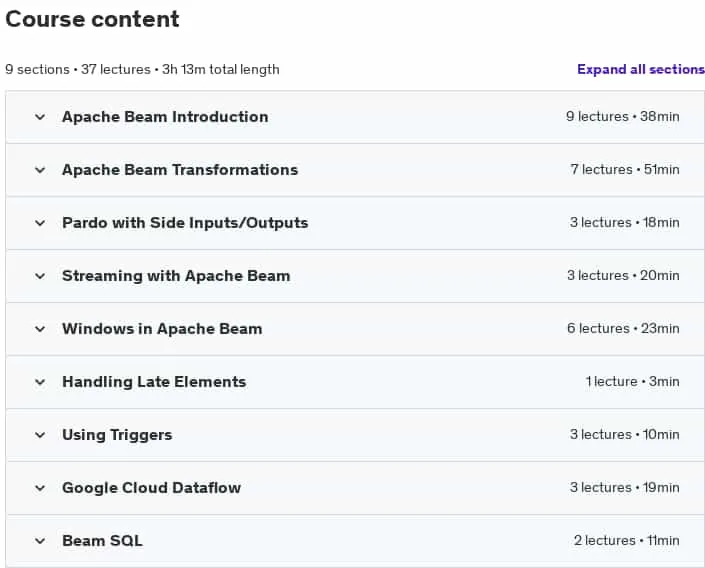
Task: Open Pardo with Side Inputs/Outputs title
Action: 185,223
